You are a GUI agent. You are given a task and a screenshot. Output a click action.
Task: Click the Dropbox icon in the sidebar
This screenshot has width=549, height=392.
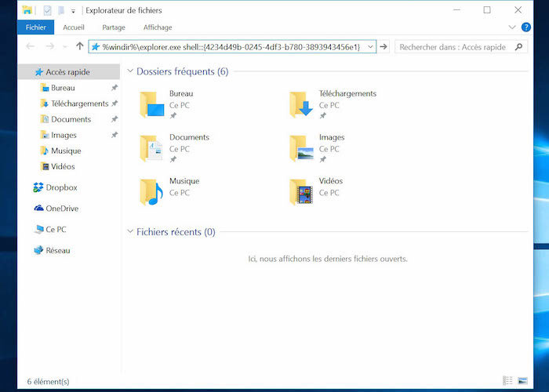coord(38,187)
